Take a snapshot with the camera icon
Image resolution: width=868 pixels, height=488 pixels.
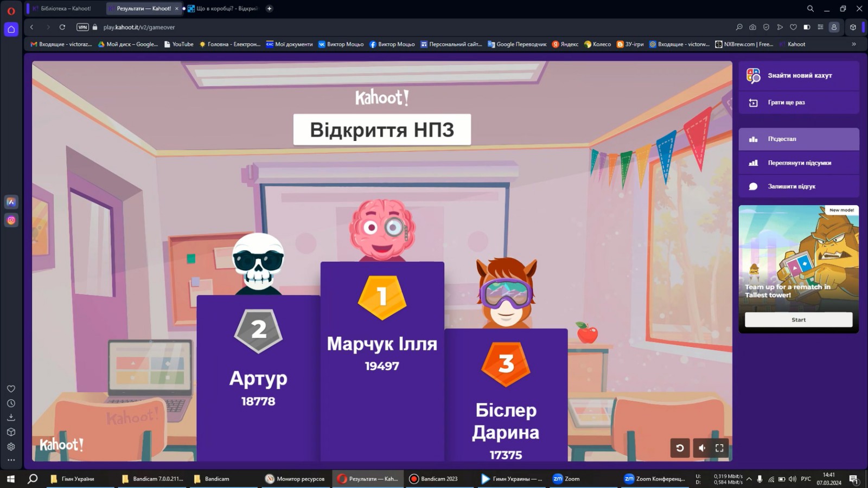coord(752,27)
